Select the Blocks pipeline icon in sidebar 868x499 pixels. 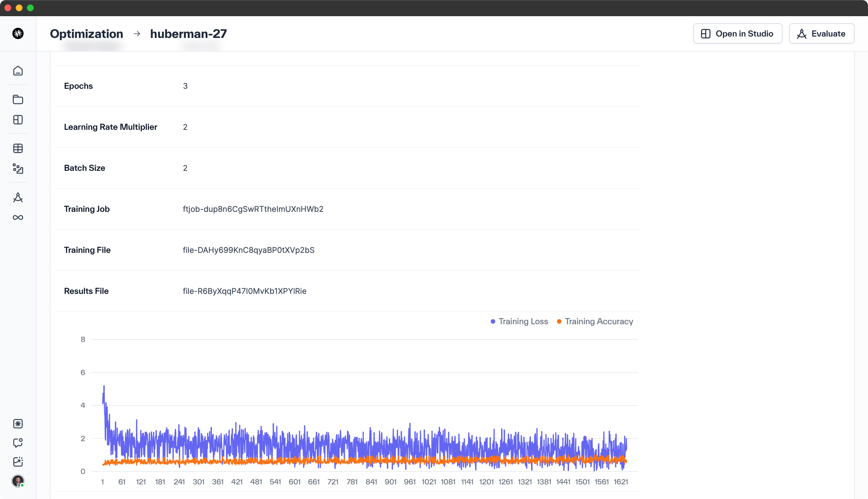click(18, 169)
